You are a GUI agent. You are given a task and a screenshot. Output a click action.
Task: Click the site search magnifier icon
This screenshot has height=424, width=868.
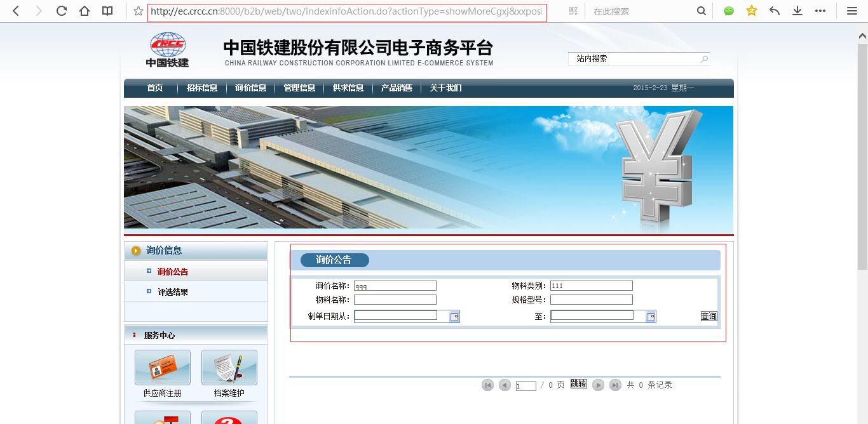click(x=704, y=59)
